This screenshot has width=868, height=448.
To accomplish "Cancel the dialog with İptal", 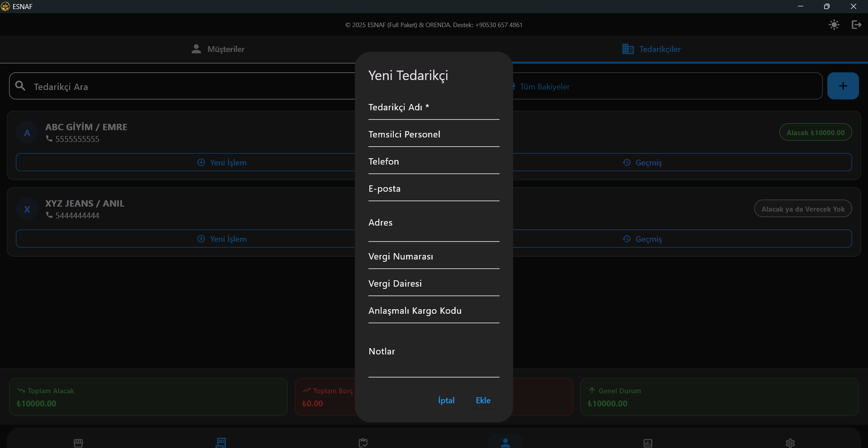I will [446, 401].
